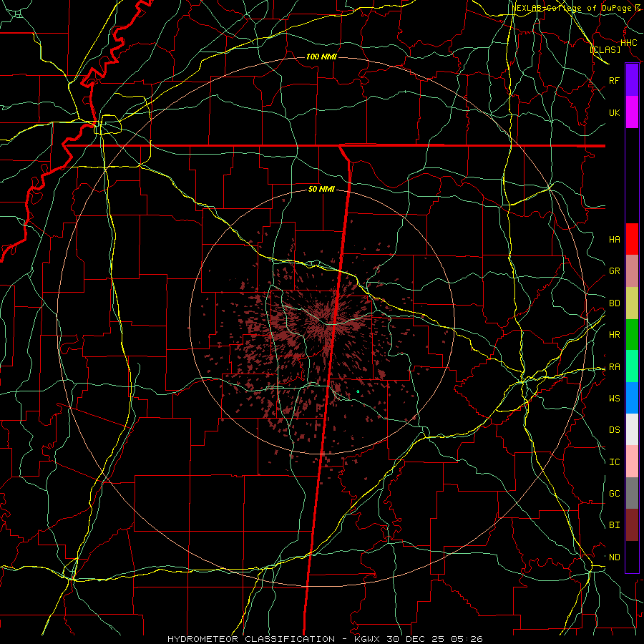This screenshot has width=644, height=644.
Task: Click the "05:26" timestamp
Action: pyautogui.click(x=469, y=639)
